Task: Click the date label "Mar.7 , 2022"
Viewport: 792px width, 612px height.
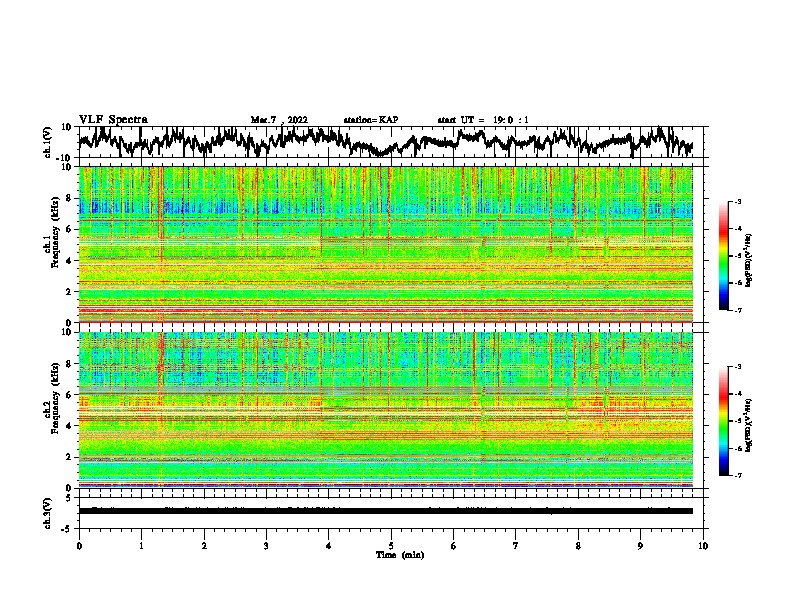Action: pyautogui.click(x=279, y=120)
